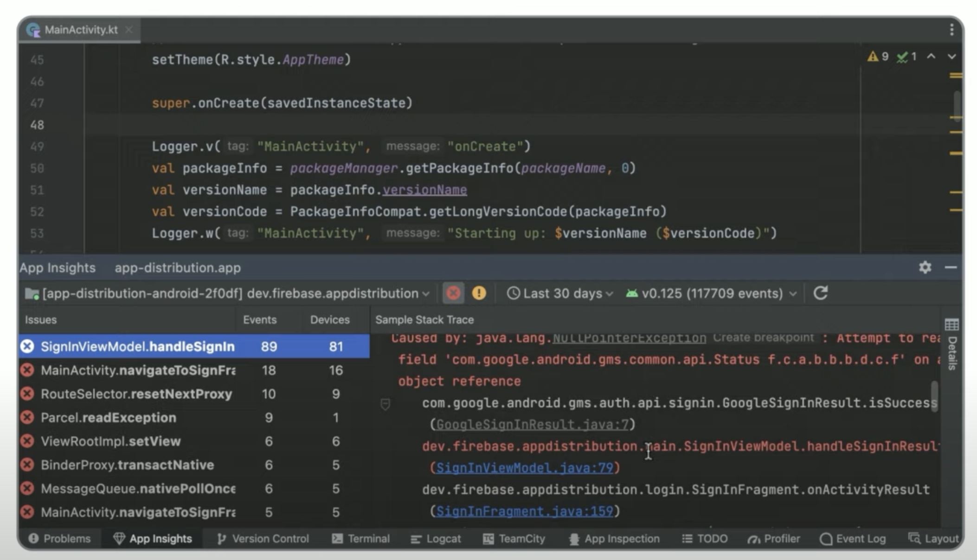Open the TODO tool window
This screenshot has width=977, height=560.
click(x=704, y=539)
